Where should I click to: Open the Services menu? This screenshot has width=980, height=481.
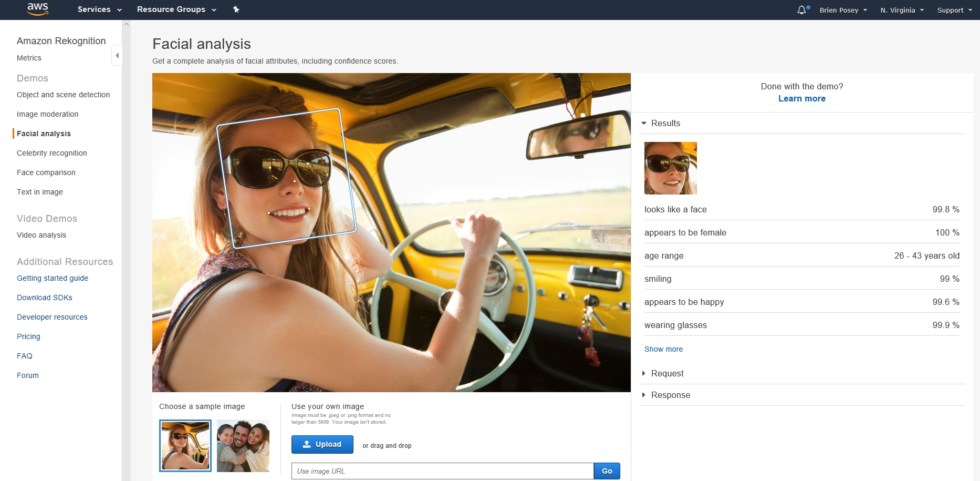98,9
